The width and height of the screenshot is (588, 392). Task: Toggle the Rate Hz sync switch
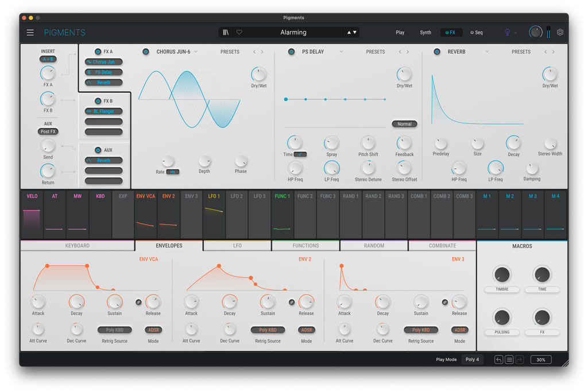tap(172, 172)
